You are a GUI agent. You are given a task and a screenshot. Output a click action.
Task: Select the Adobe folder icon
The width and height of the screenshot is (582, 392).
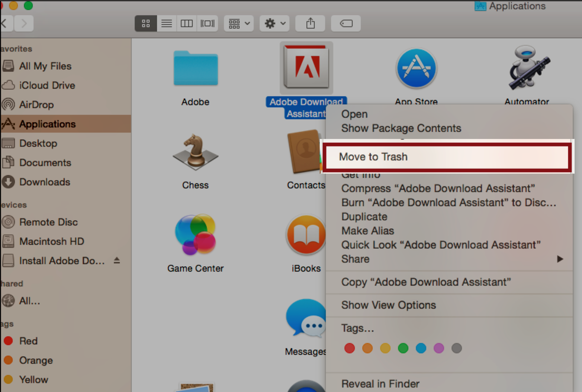coord(196,68)
